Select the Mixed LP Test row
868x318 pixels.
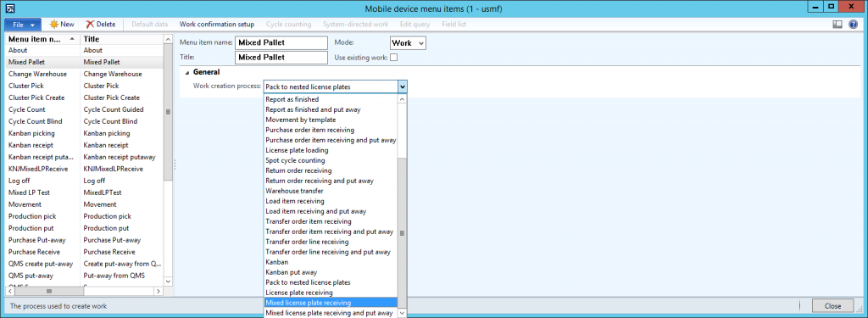pos(84,192)
